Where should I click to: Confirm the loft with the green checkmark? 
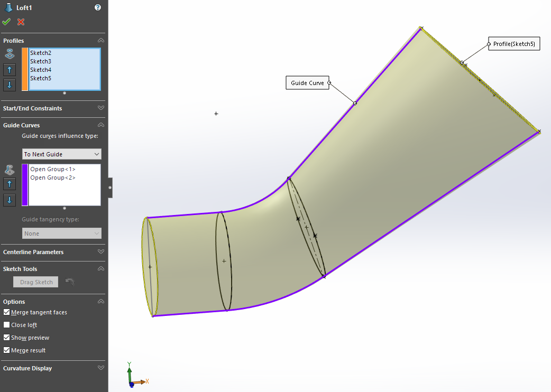[x=6, y=22]
